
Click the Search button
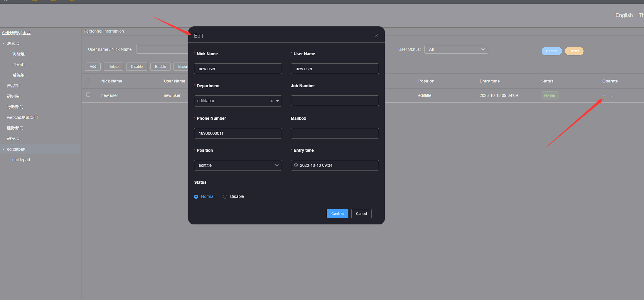[x=552, y=51]
